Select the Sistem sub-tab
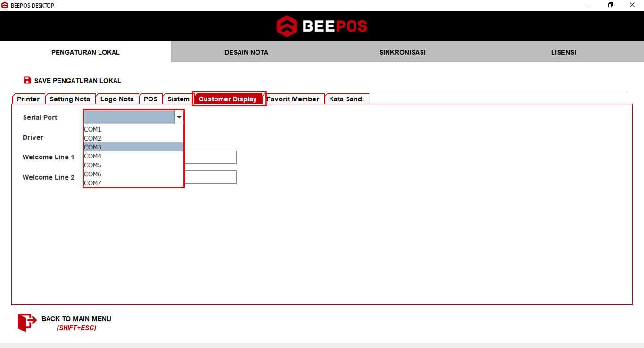Screen dimensions: 644x348 [x=178, y=99]
